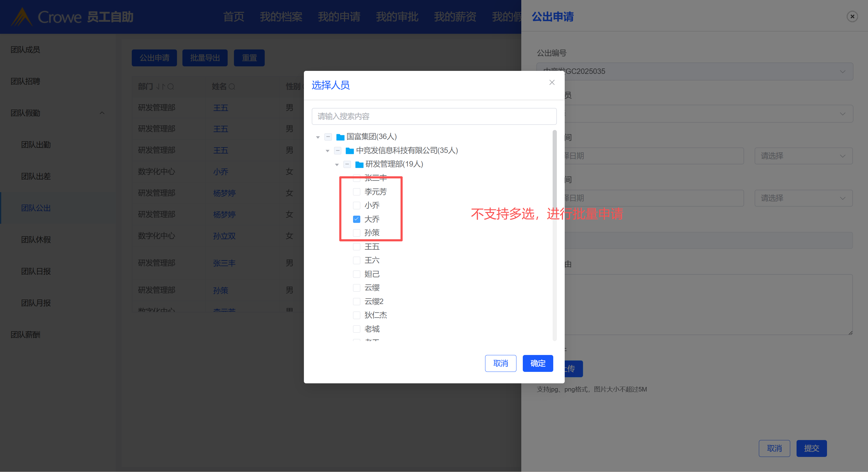The height and width of the screenshot is (472, 868).
Task: Click the 研发管理部 folder icon
Action: pyautogui.click(x=359, y=165)
